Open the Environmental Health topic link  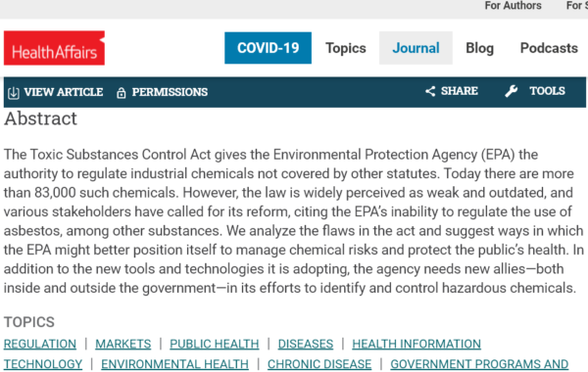point(174,364)
